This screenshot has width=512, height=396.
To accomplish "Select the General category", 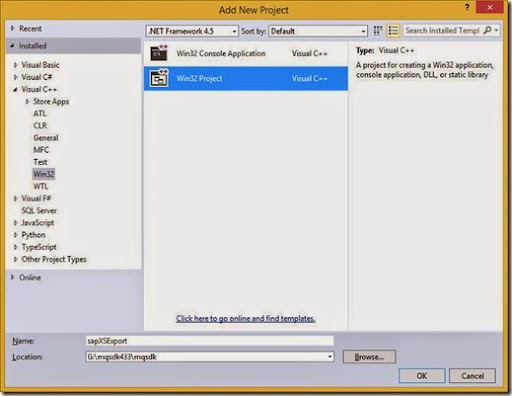I will pyautogui.click(x=46, y=138).
